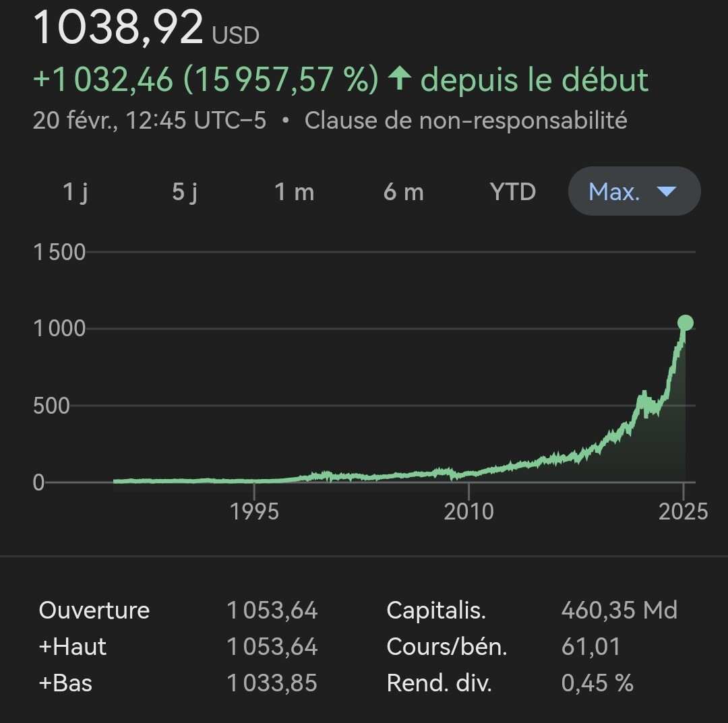Open the Clause de non-responsabilité link
Viewport: 728px width, 723px height.
click(x=466, y=121)
